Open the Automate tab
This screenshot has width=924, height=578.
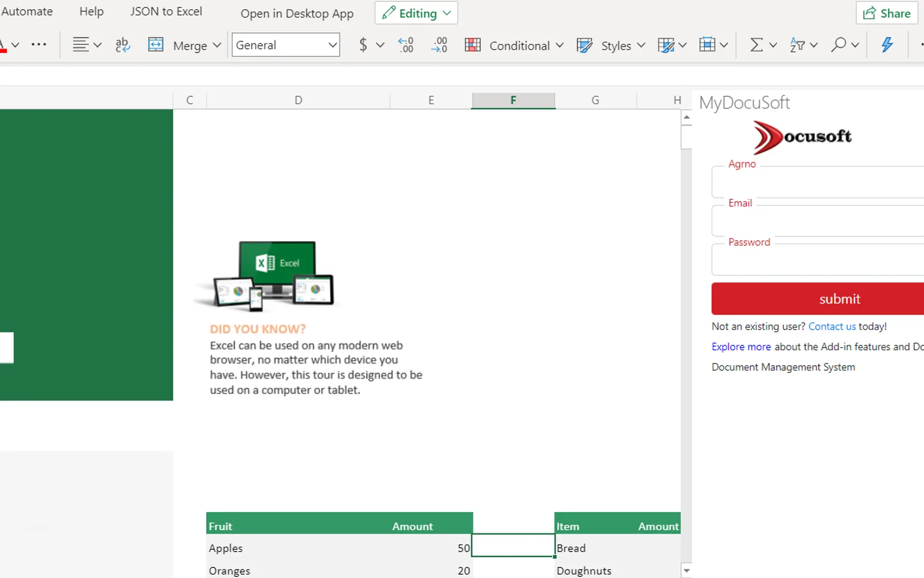(27, 12)
